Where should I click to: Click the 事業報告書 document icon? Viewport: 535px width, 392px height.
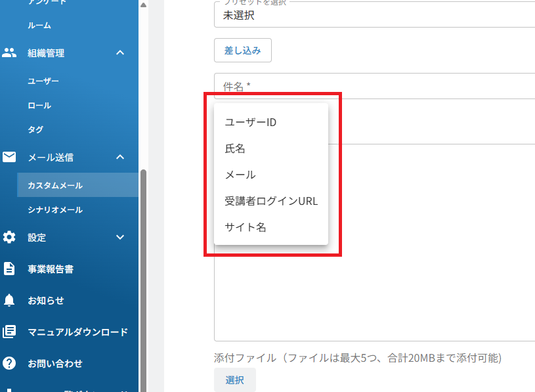[9, 269]
